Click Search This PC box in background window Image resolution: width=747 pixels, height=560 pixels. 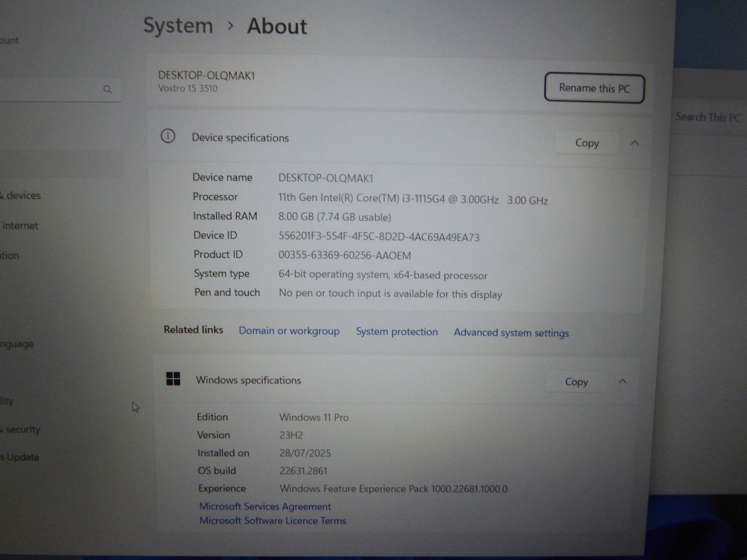point(708,117)
